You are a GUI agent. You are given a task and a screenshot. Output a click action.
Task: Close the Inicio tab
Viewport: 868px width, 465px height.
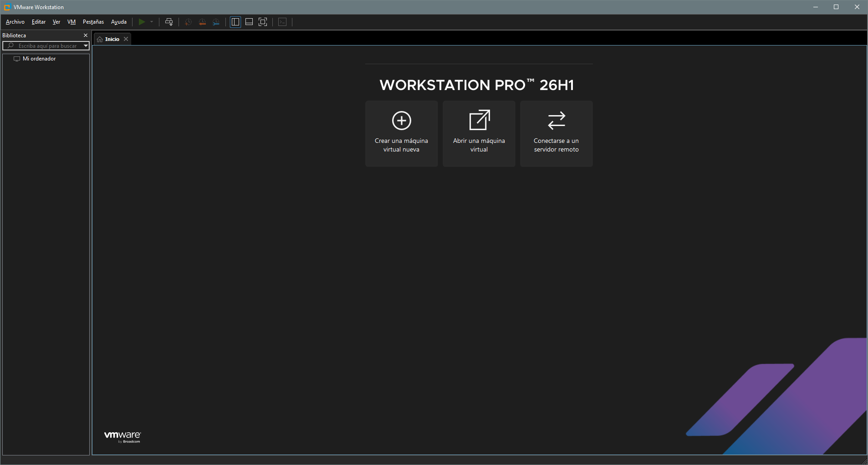(126, 39)
